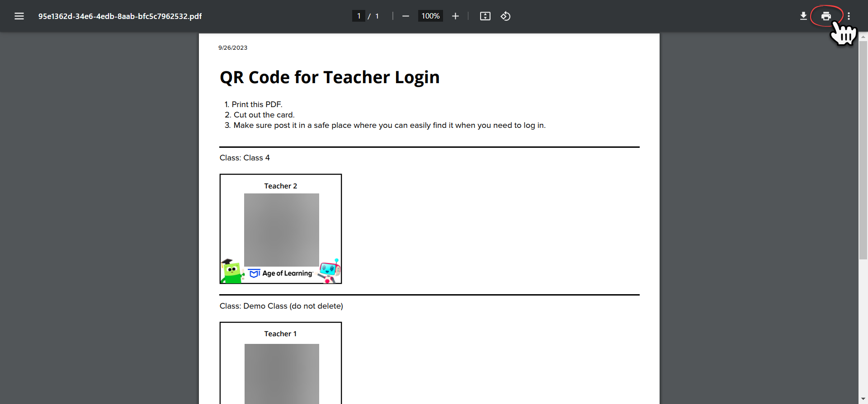Select the 100% zoom level field

tap(430, 16)
